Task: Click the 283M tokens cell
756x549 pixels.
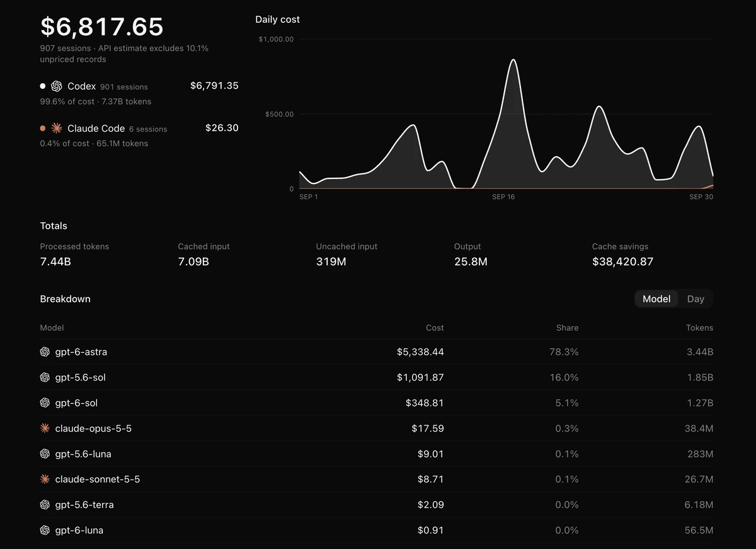Action: (x=701, y=454)
